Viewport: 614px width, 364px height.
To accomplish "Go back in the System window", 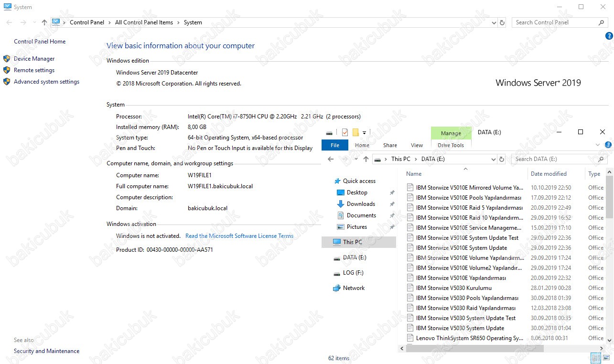I will coord(9,22).
